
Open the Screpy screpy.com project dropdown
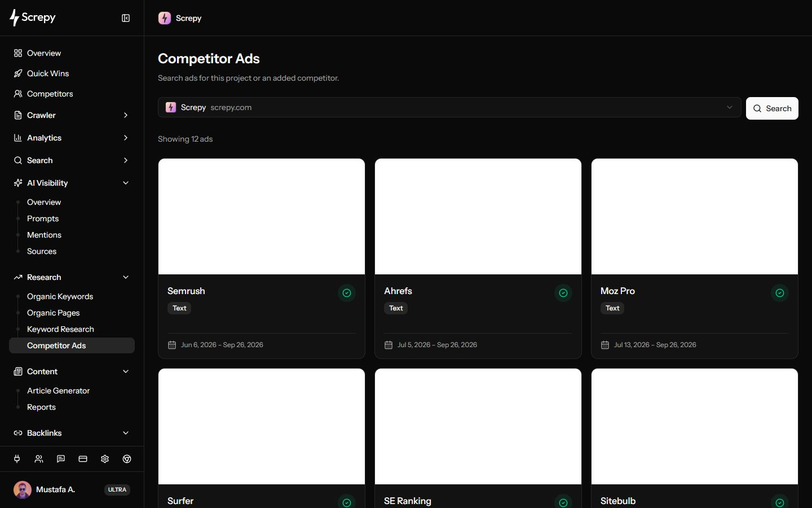(x=449, y=107)
